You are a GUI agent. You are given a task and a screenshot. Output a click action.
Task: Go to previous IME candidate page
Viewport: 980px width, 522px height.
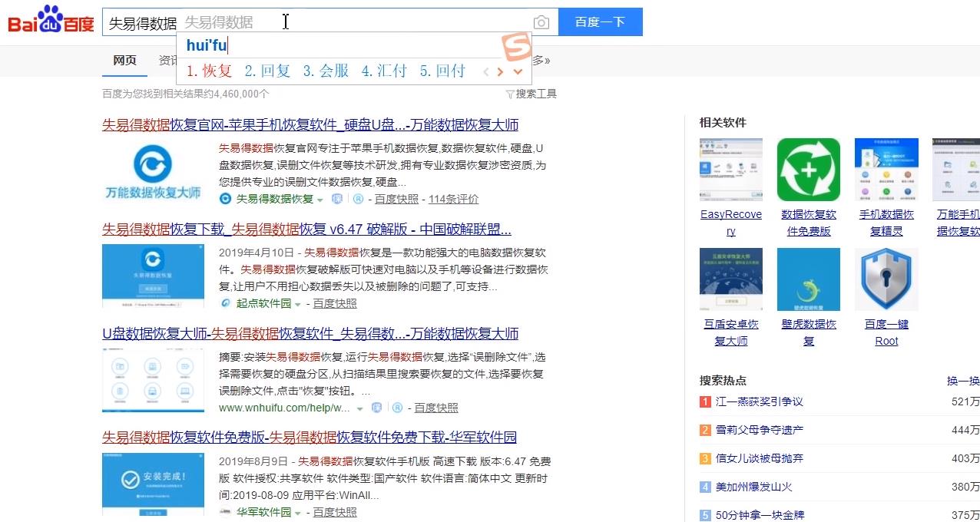click(x=485, y=71)
